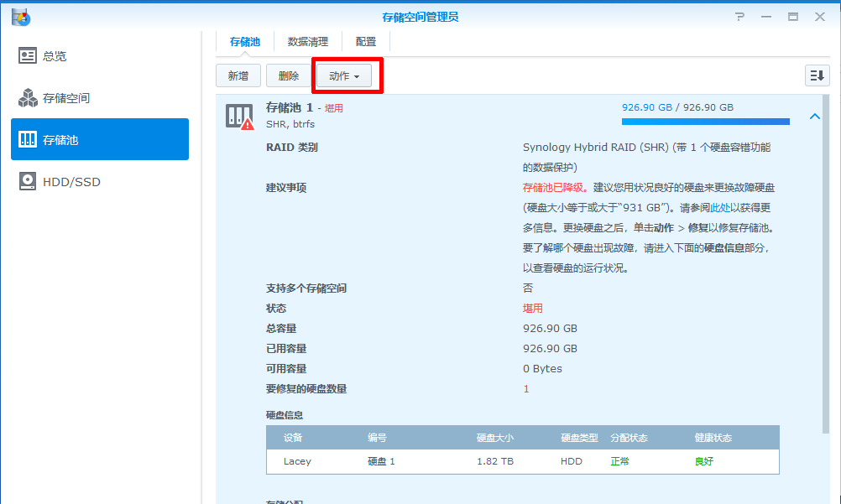The image size is (841, 504).
Task: Open help with the question mark icon
Action: click(x=739, y=17)
